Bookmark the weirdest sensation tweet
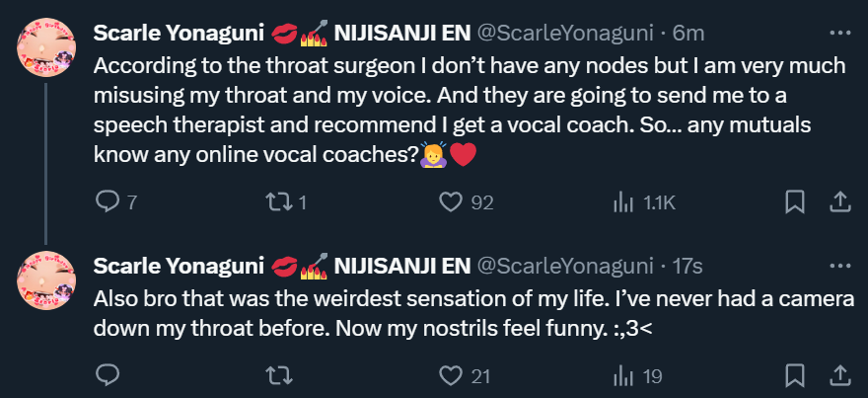This screenshot has width=868, height=398. tap(795, 375)
